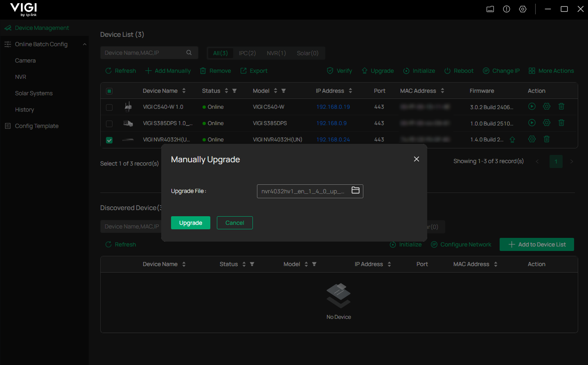Click the folder browse icon in Upgrade File
The height and width of the screenshot is (365, 588).
click(x=356, y=190)
